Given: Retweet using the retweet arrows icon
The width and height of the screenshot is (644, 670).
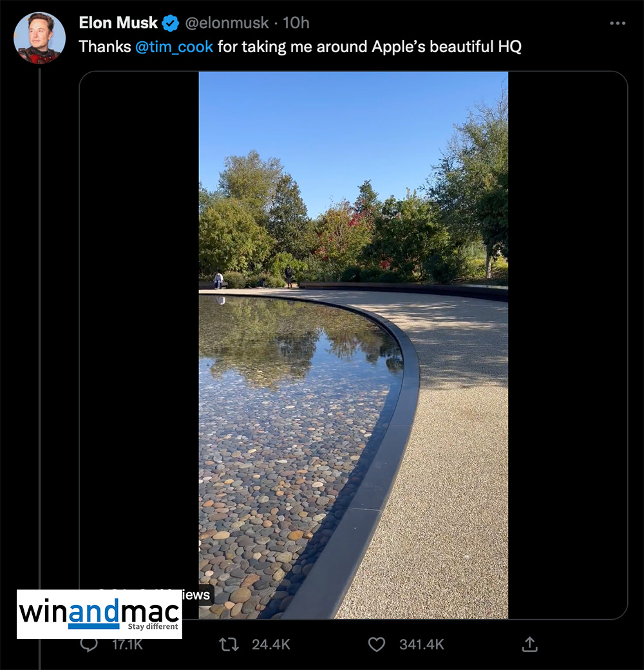Looking at the screenshot, I should pyautogui.click(x=229, y=644).
